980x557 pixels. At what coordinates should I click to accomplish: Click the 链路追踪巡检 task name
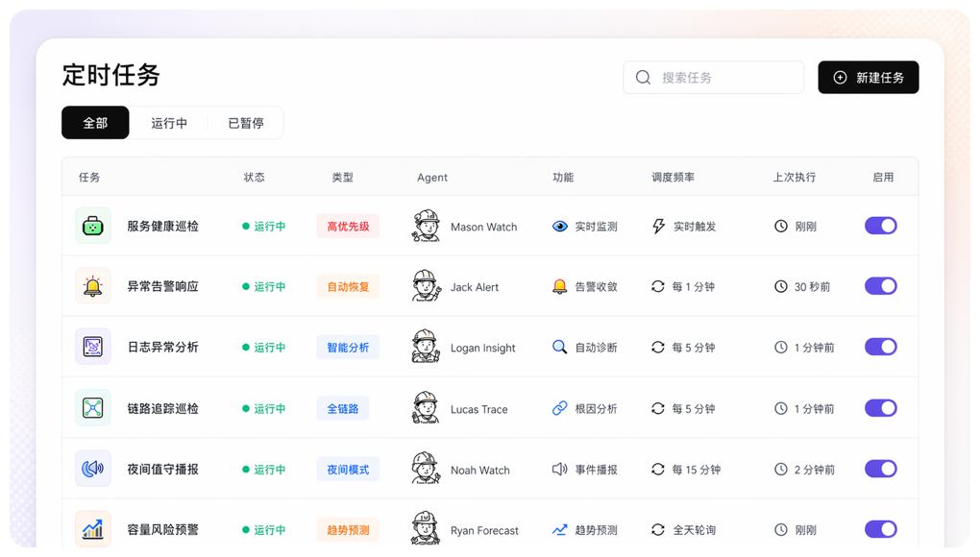(162, 408)
